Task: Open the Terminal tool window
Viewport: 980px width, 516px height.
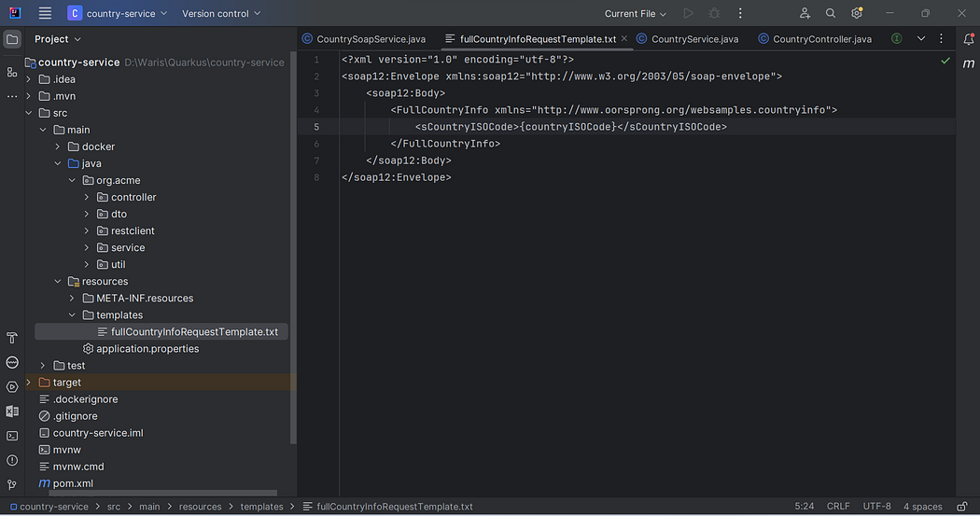Action: [x=12, y=436]
